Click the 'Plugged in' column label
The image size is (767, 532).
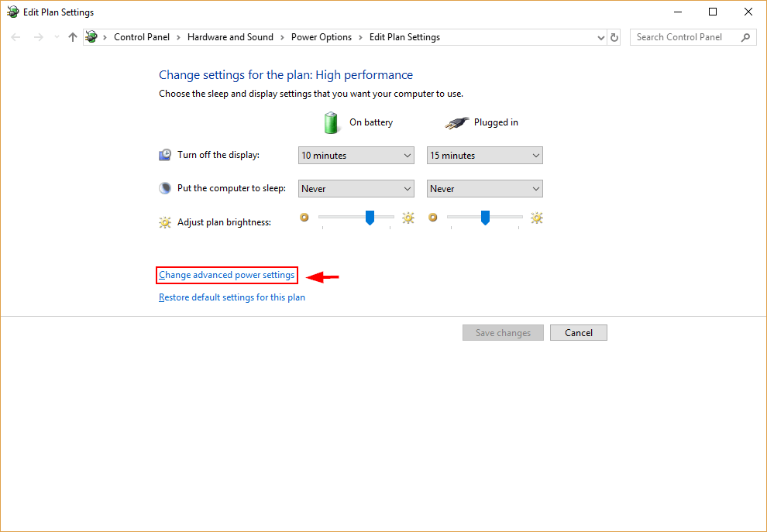pyautogui.click(x=496, y=122)
